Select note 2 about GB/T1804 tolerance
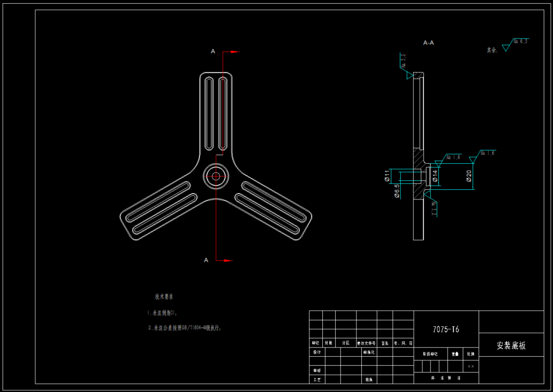Viewport: 553px width, 392px height. click(x=185, y=328)
